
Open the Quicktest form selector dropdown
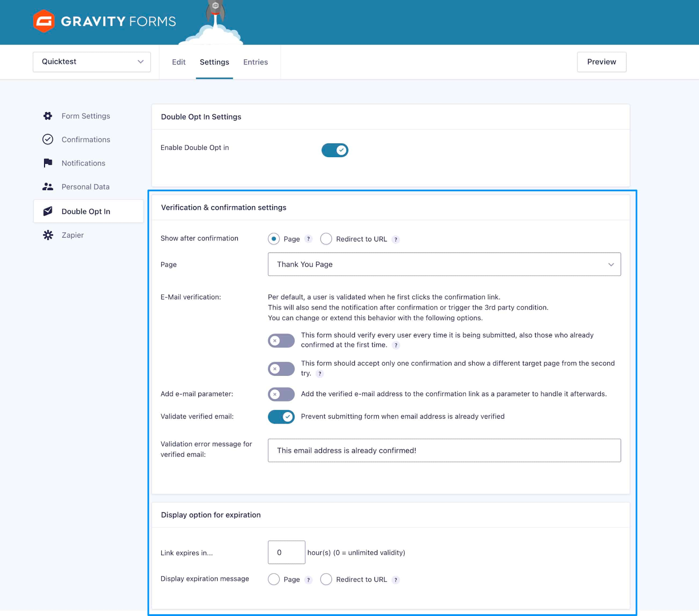tap(92, 62)
